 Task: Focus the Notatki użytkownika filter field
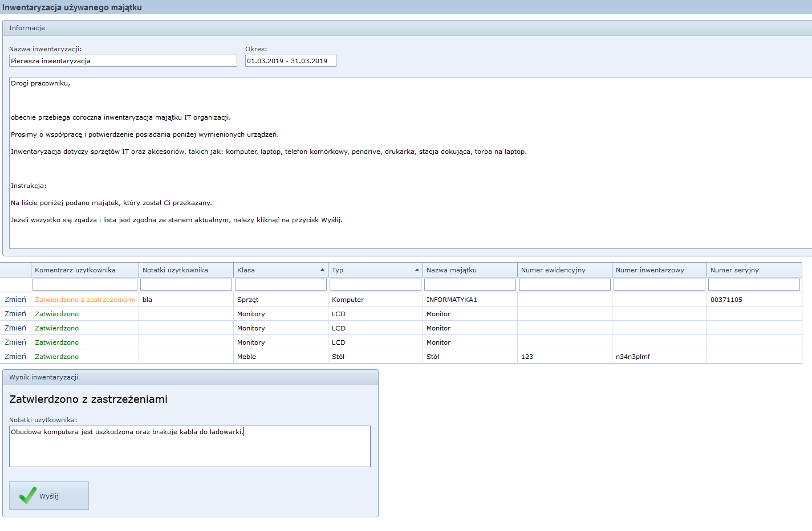(186, 284)
